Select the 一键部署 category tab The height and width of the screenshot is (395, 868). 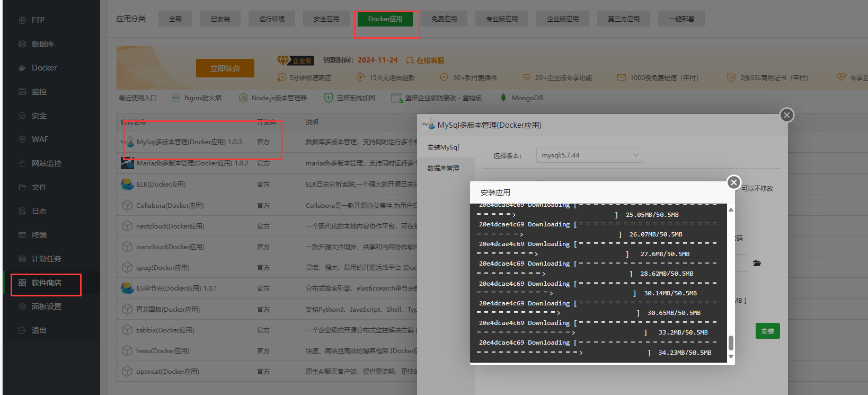pos(681,19)
